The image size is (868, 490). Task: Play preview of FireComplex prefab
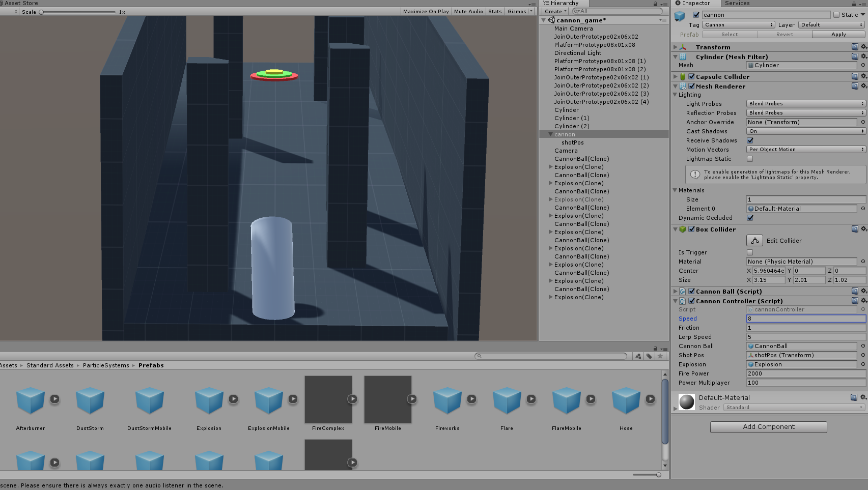352,399
